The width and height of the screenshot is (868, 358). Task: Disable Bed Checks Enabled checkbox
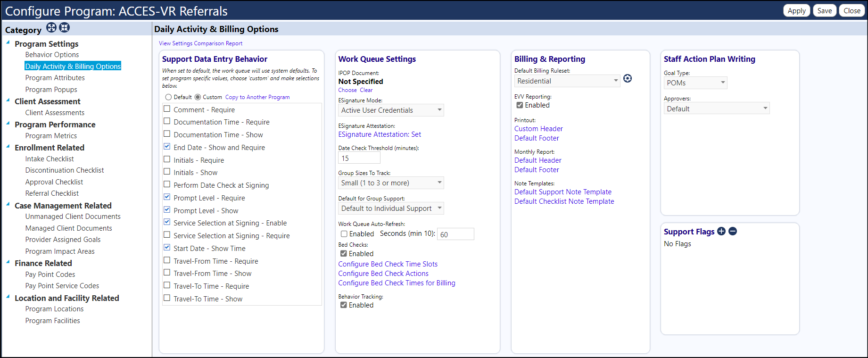coord(344,254)
